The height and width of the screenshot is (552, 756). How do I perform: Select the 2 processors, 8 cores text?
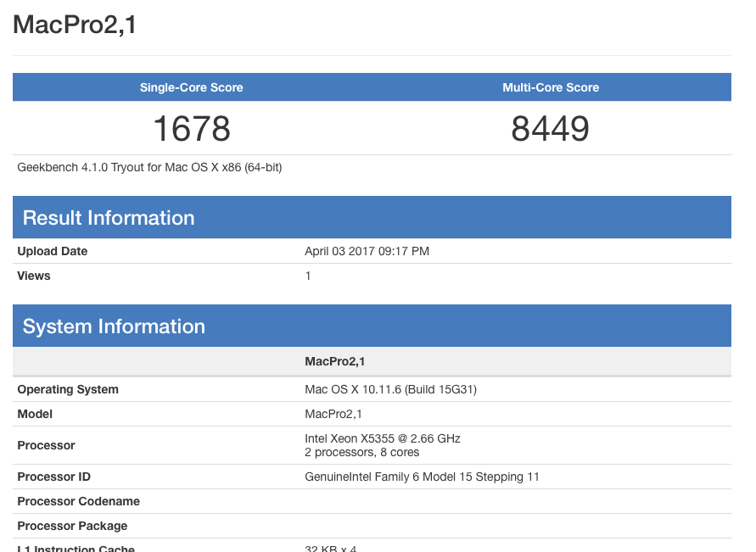pos(362,453)
